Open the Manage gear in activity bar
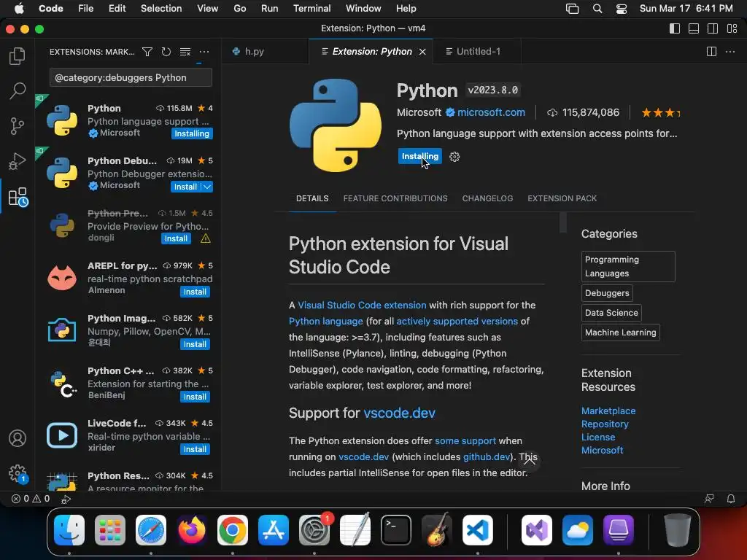 tap(18, 474)
